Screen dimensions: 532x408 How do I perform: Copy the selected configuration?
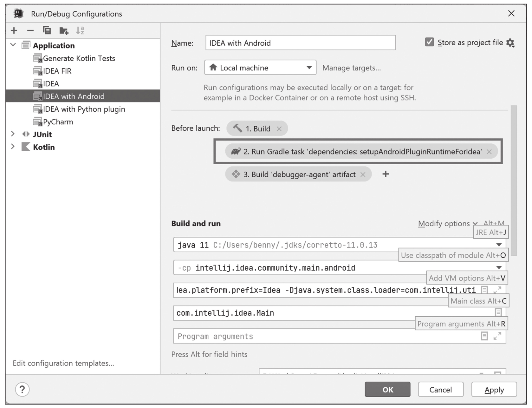(x=47, y=30)
